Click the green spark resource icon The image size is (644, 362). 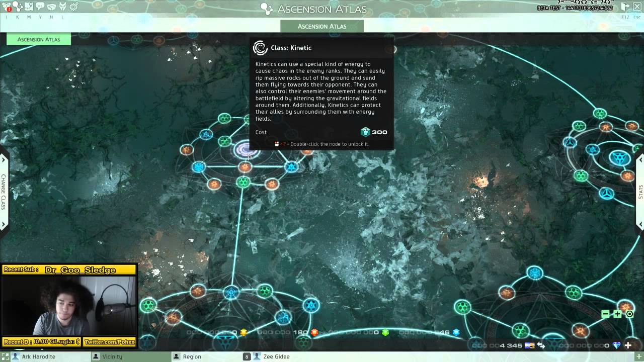[385, 332]
